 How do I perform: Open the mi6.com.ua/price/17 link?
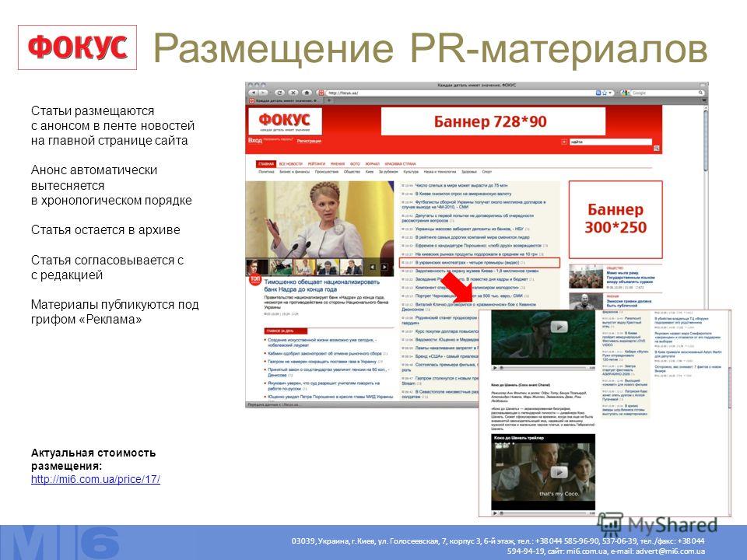[95, 479]
